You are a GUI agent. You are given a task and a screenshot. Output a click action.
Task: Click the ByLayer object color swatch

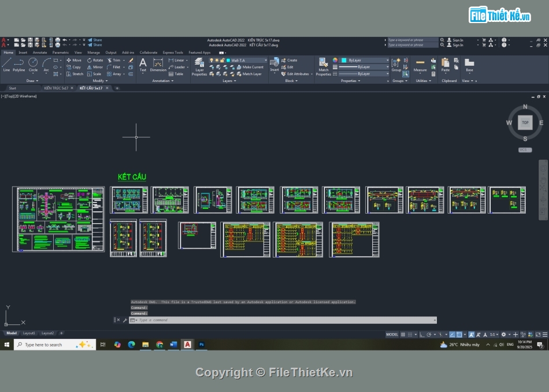[343, 60]
